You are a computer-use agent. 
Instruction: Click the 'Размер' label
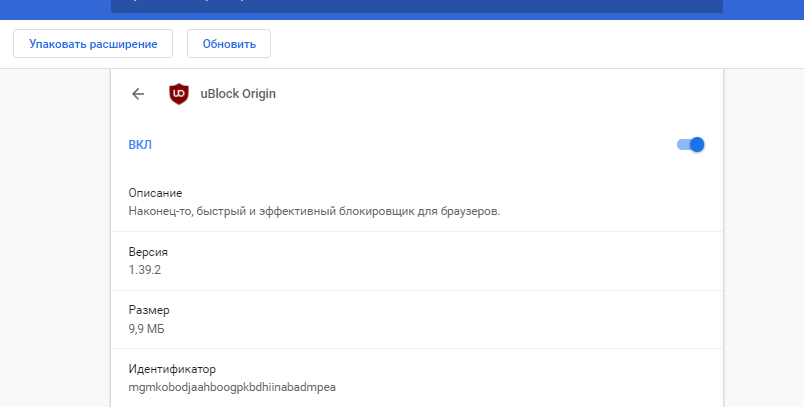[x=149, y=310]
